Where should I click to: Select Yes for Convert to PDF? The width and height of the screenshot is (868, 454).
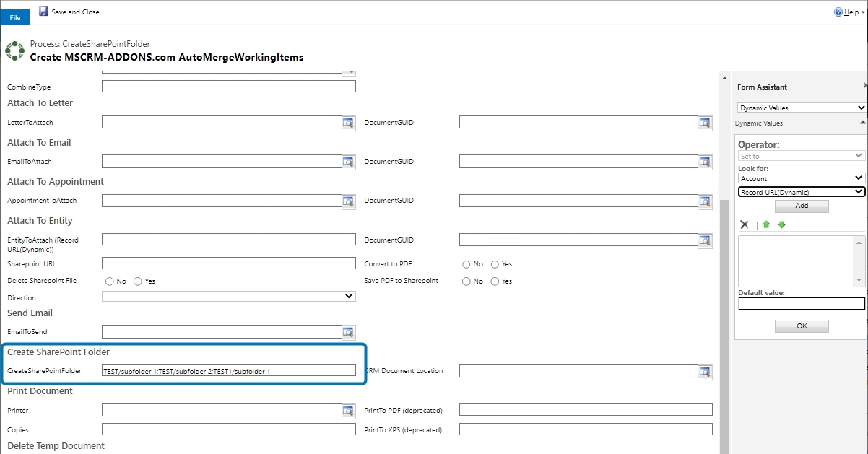tap(495, 264)
